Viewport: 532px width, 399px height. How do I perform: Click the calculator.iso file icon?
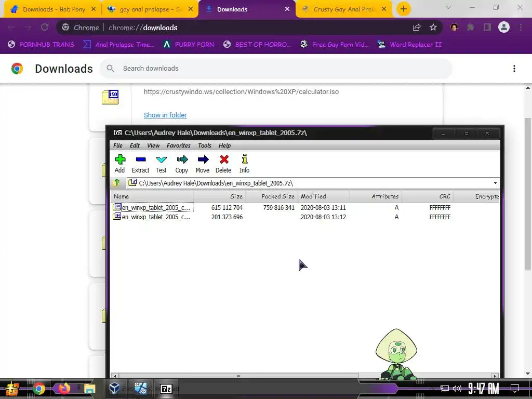pos(110,97)
